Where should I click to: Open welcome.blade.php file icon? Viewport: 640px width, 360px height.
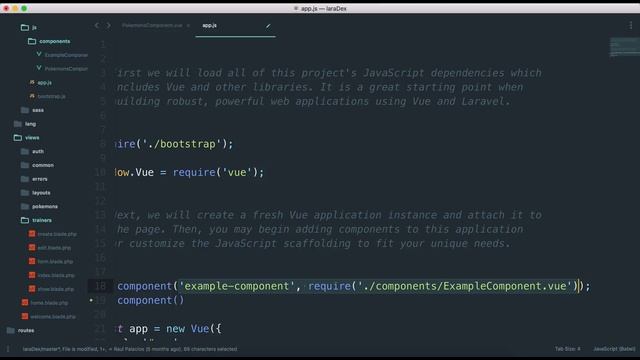[x=25, y=316]
